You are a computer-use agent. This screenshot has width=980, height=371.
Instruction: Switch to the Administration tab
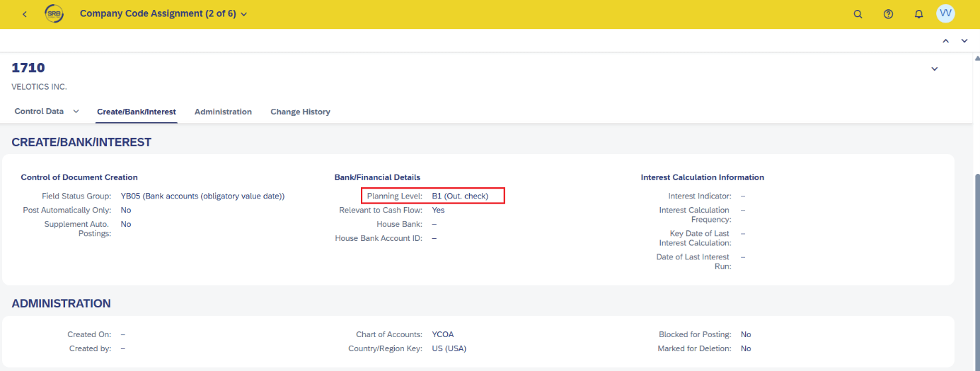223,112
